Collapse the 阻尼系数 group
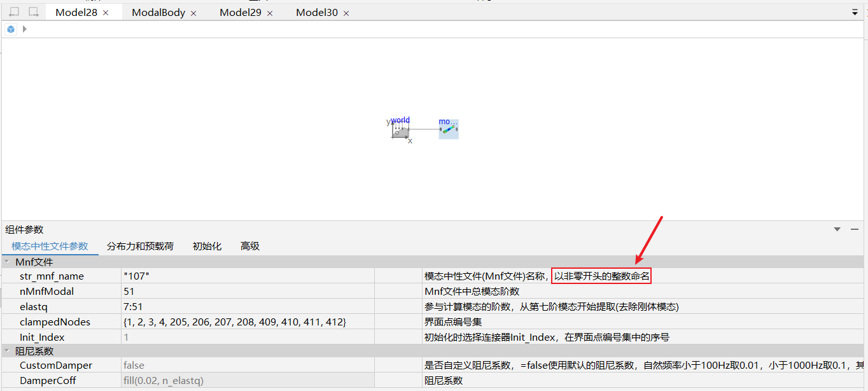 pos(6,351)
